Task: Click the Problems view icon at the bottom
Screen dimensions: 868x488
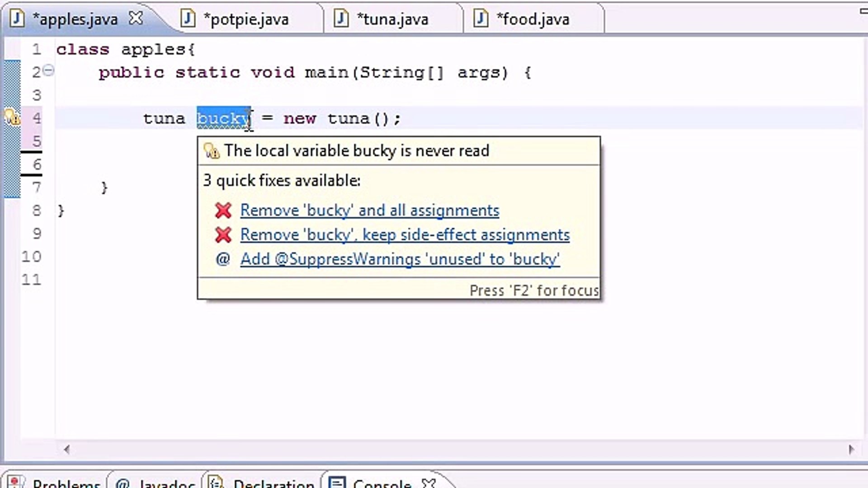Action: coord(15,483)
